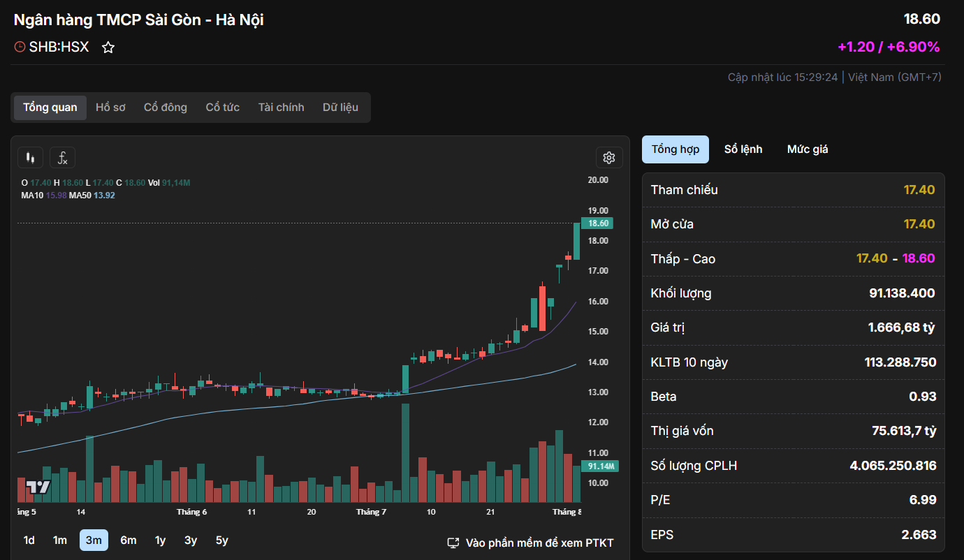Click Số lượng CPLH value 4.065.250.816
The width and height of the screenshot is (964, 560).
point(893,466)
